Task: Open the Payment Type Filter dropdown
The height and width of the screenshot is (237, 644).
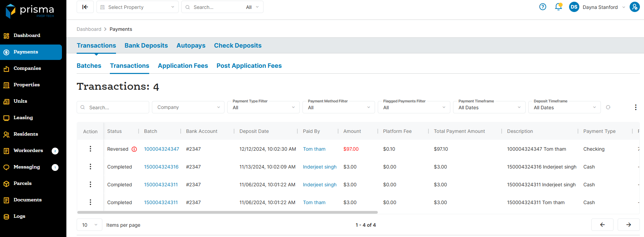Action: click(263, 108)
